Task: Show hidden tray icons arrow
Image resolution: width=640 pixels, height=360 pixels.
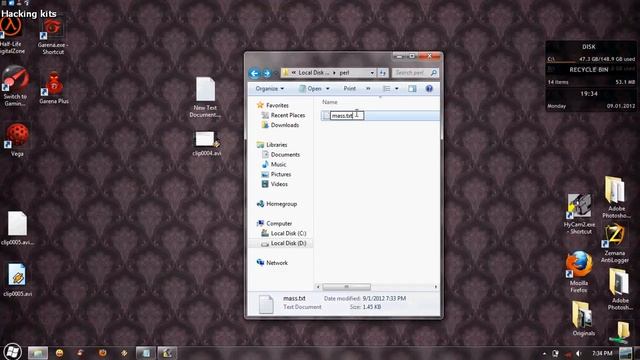Action: coord(544,353)
